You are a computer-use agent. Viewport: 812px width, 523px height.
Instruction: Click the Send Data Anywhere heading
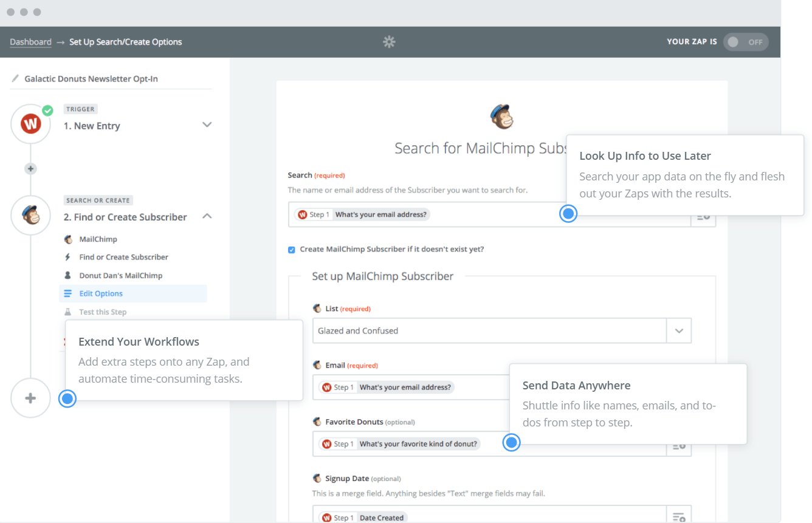576,386
